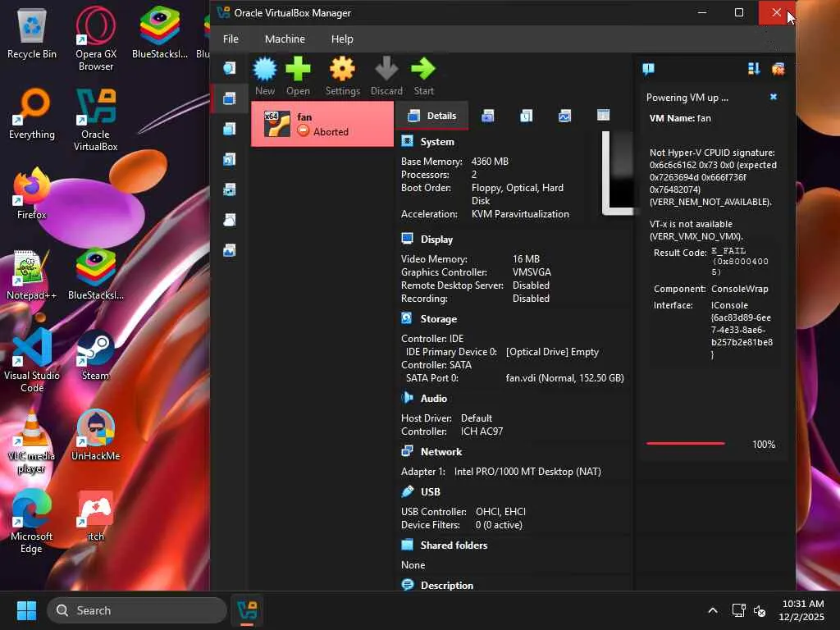
Task: Open the Network tool in left sidebar
Action: pos(230,189)
